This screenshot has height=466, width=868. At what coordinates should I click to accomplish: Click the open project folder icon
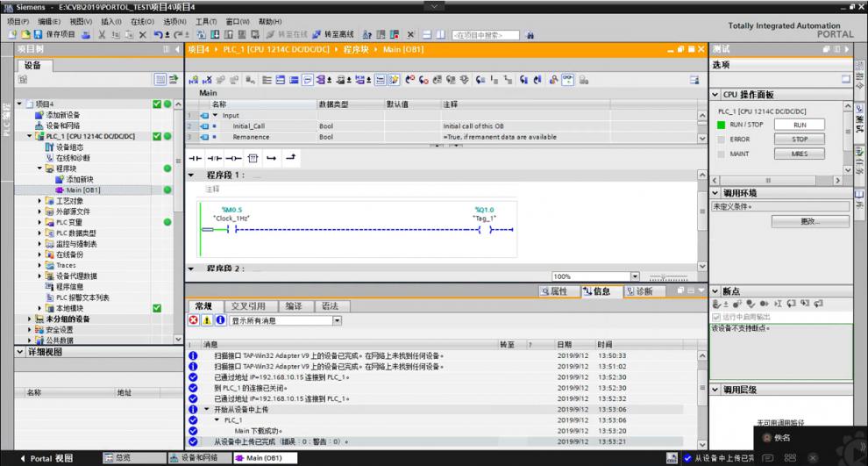[25, 34]
